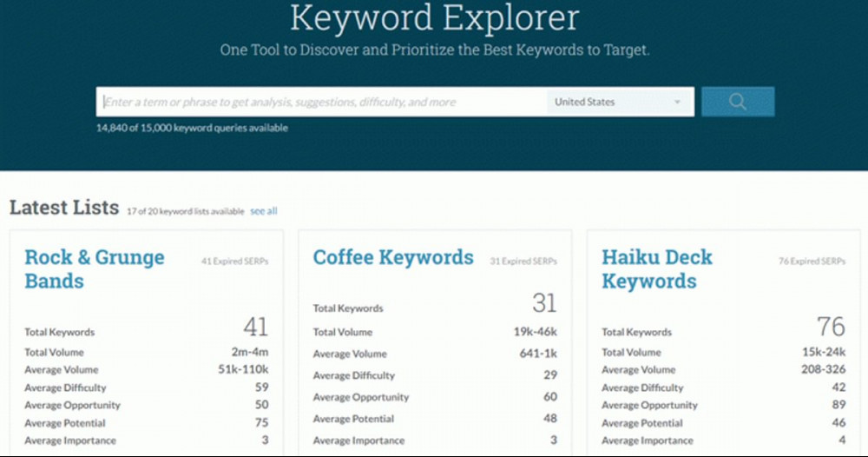Click Haiku Deck Average Potential 46
The image size is (868, 457).
click(x=838, y=422)
